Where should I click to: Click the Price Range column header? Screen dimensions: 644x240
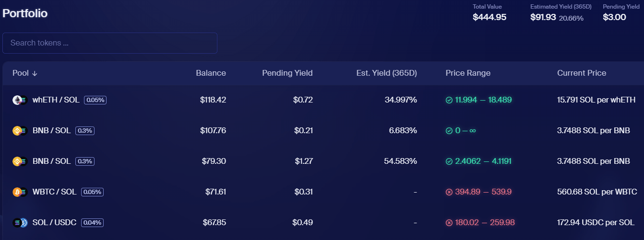tap(468, 73)
